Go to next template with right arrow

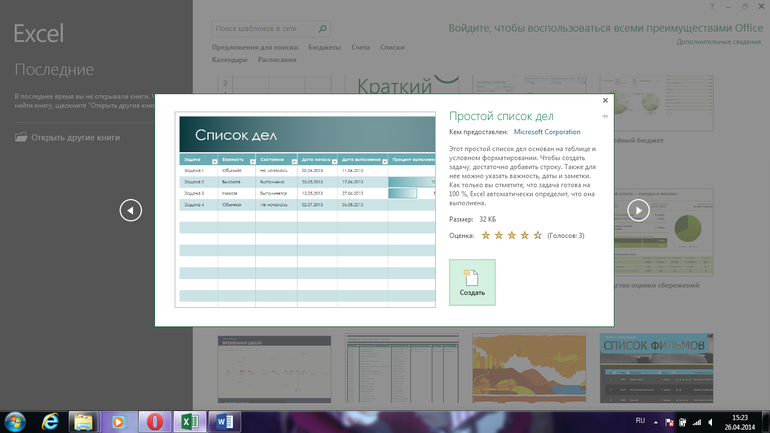[x=638, y=210]
